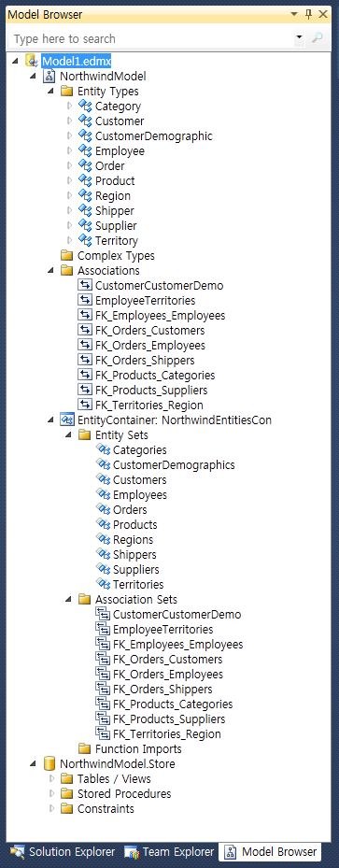Click the Type here to search field
The height and width of the screenshot is (868, 339).
pos(150,38)
